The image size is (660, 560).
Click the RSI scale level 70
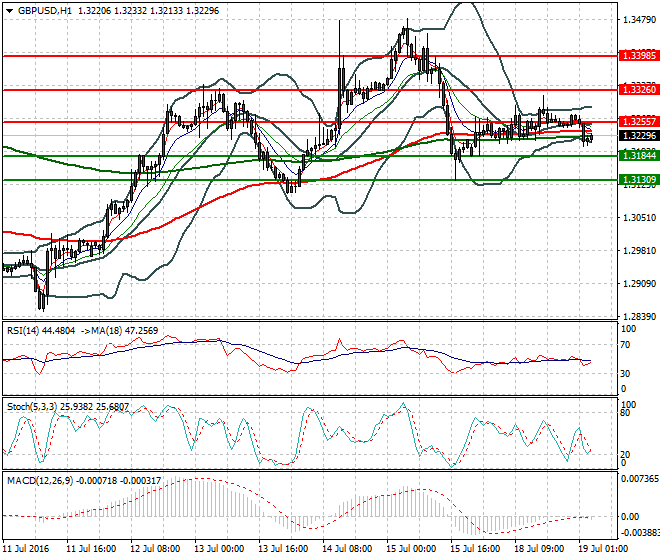625,345
